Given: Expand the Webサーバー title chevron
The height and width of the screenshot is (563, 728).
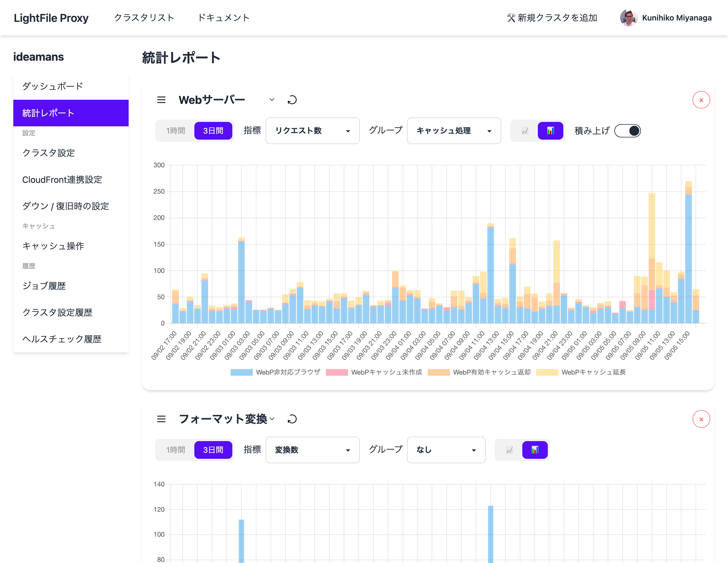Looking at the screenshot, I should click(272, 100).
